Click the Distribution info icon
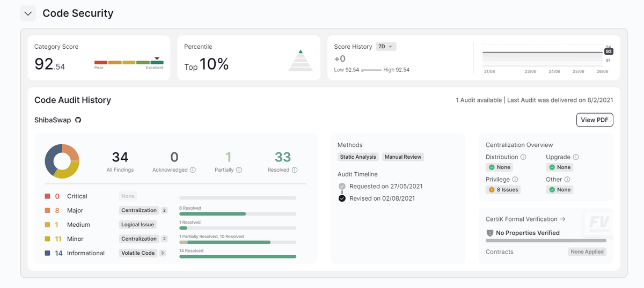 (x=523, y=157)
